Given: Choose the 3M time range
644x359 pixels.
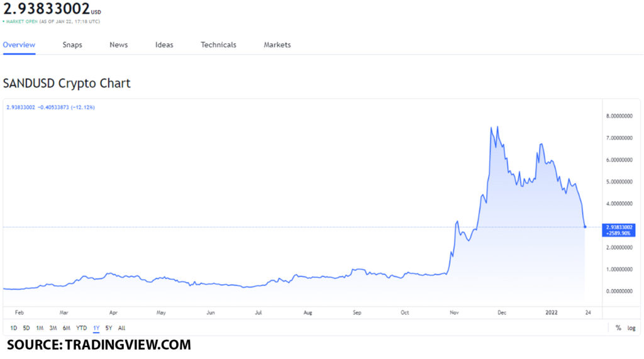Looking at the screenshot, I should [53, 328].
